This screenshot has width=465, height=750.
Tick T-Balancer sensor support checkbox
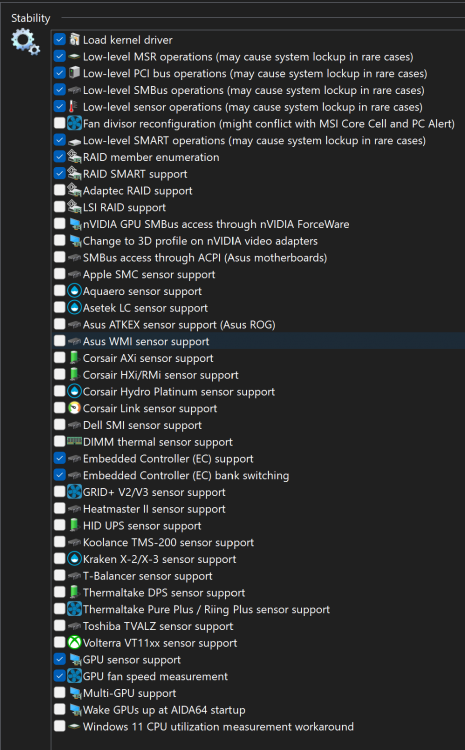point(59,575)
